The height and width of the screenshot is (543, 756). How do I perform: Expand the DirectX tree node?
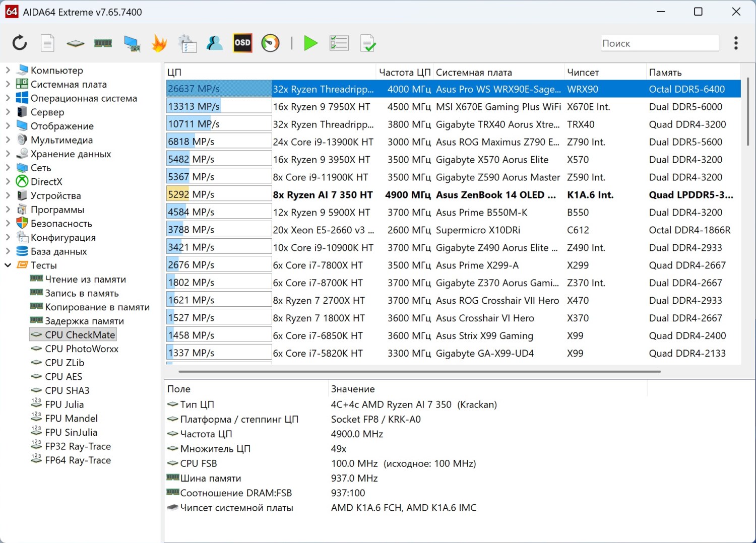(x=8, y=181)
